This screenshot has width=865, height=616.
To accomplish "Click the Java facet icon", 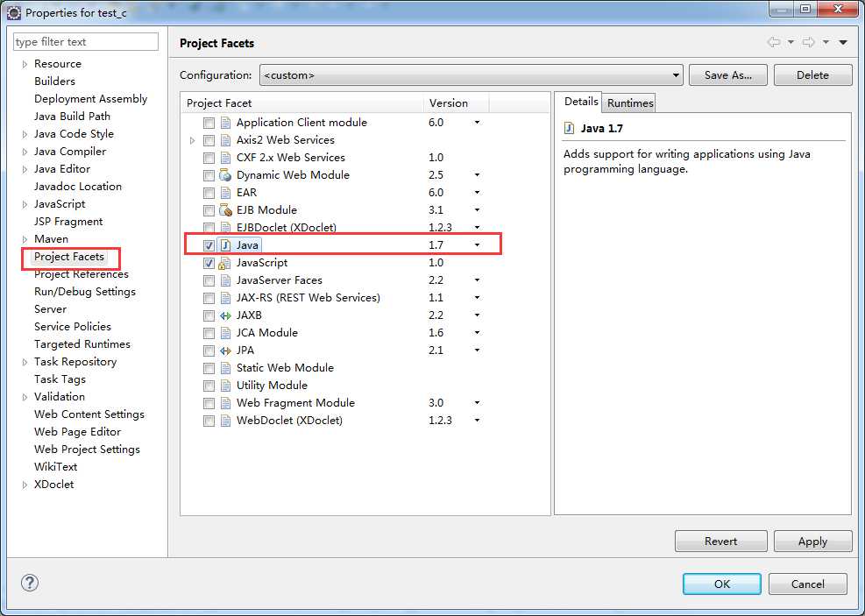I will click(x=225, y=245).
